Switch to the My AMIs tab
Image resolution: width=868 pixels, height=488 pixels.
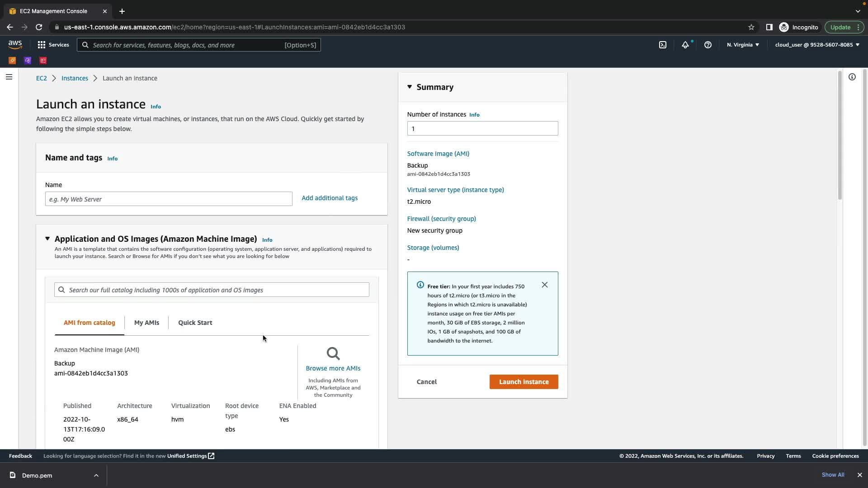pyautogui.click(x=146, y=323)
